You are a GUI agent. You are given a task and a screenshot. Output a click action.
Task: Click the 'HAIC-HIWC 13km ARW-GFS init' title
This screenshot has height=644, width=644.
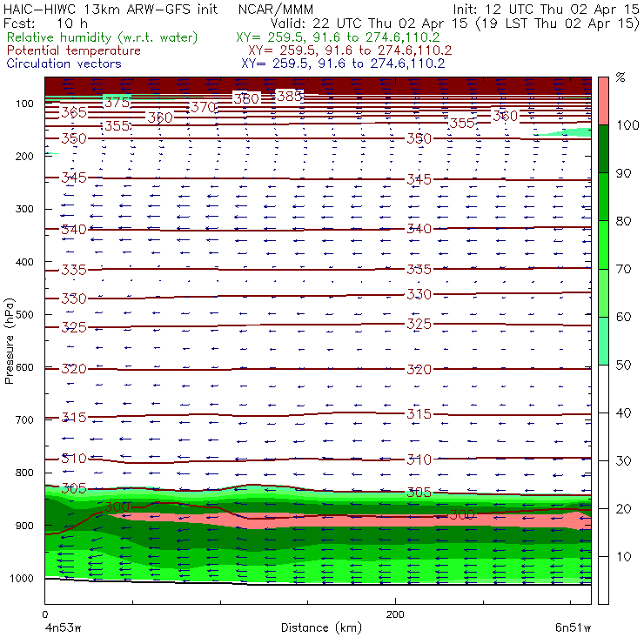coord(111,9)
